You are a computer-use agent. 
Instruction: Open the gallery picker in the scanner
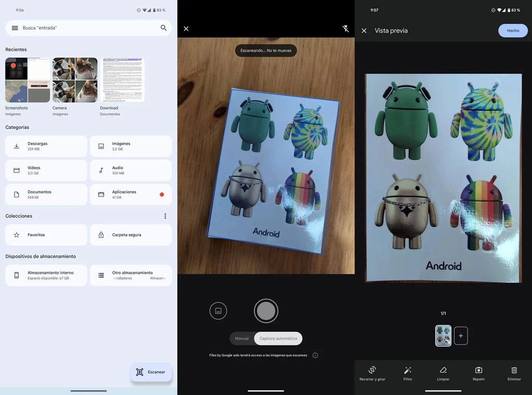tap(218, 310)
